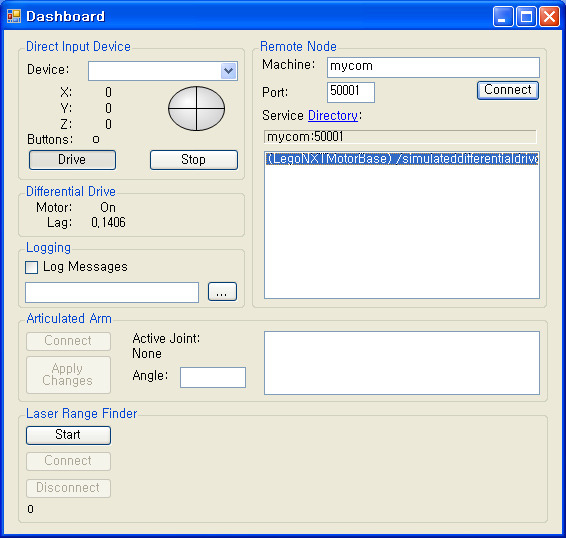
Task: Click the Articulated Arm joint list box
Action: [402, 363]
